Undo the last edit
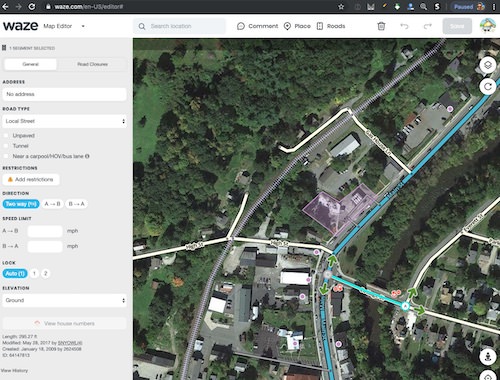The image size is (500, 380). coord(404,26)
